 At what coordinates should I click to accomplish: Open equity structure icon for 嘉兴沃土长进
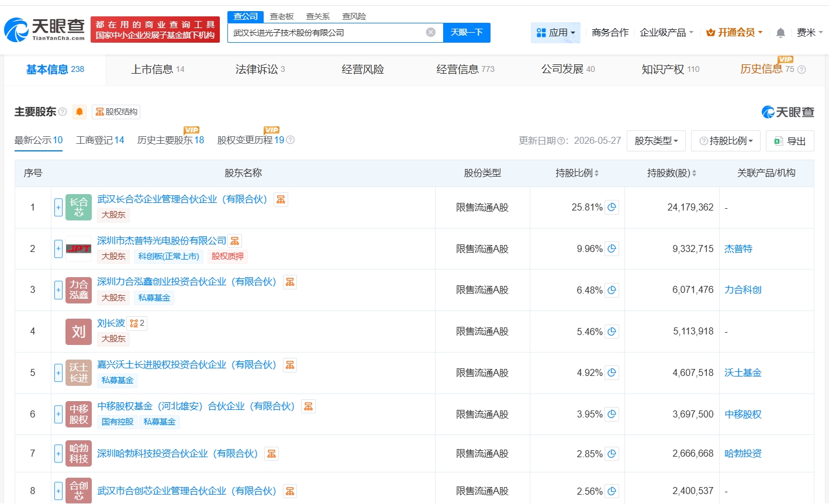pyautogui.click(x=290, y=365)
